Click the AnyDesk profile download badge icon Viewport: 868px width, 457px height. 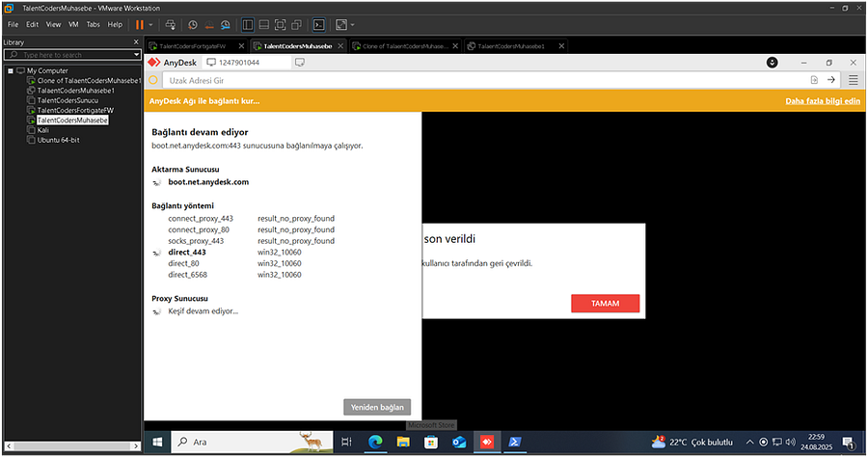(x=773, y=63)
